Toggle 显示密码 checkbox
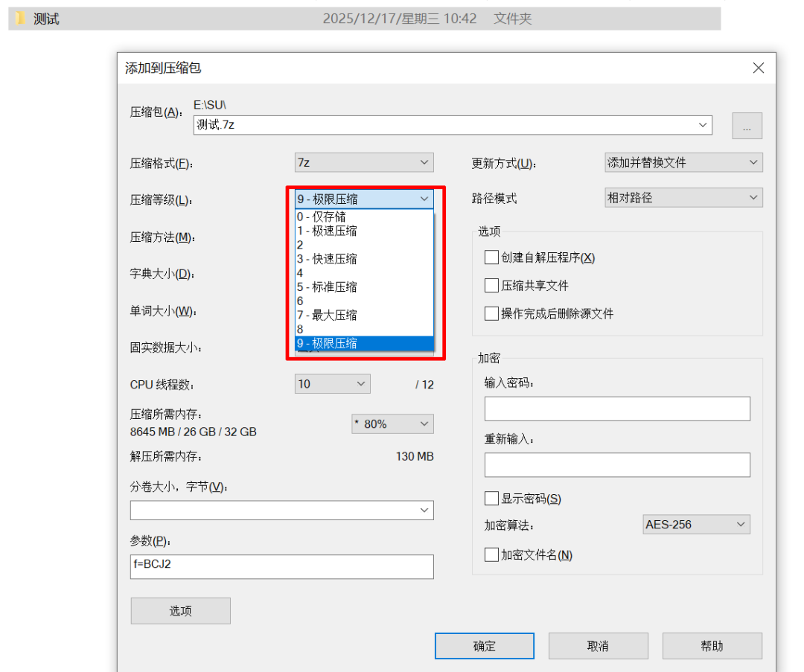Image resolution: width=804 pixels, height=672 pixels. click(491, 498)
